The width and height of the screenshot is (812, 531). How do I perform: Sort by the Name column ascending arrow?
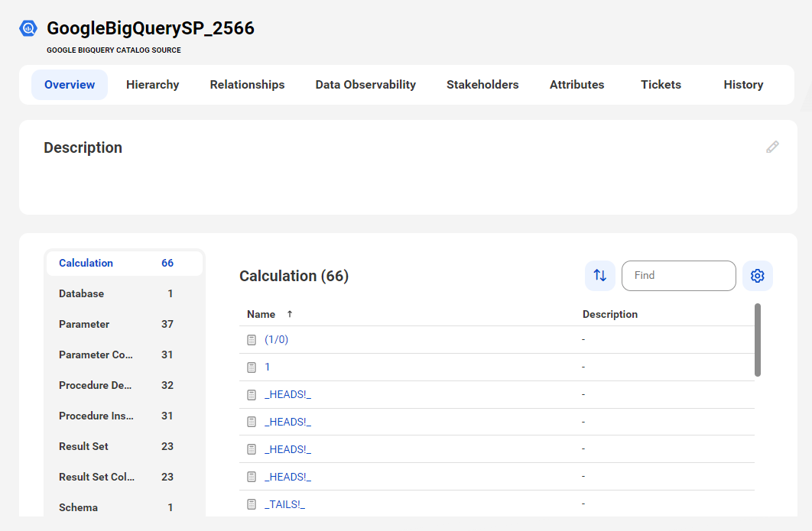(x=290, y=314)
